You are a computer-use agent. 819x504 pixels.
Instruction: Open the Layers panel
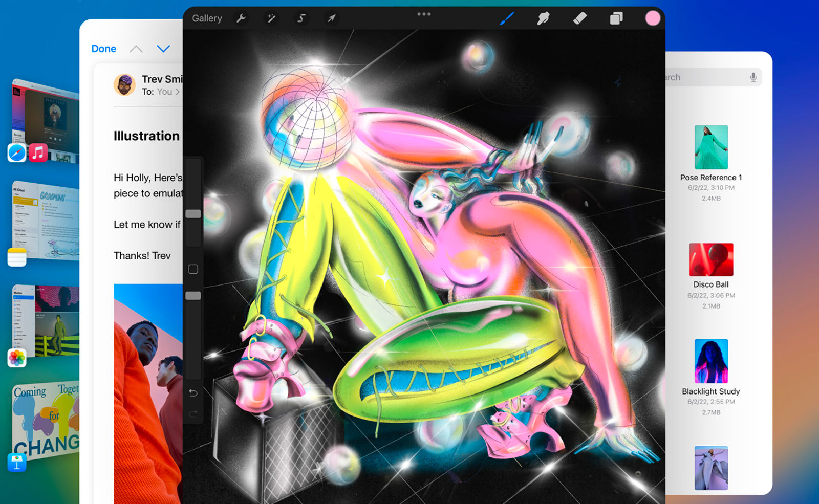[616, 18]
